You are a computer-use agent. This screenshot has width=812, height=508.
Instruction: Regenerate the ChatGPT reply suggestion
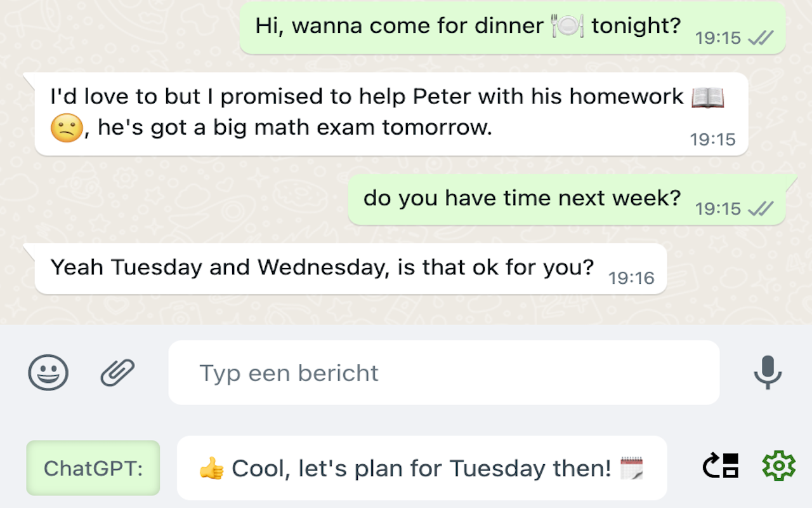(x=721, y=467)
